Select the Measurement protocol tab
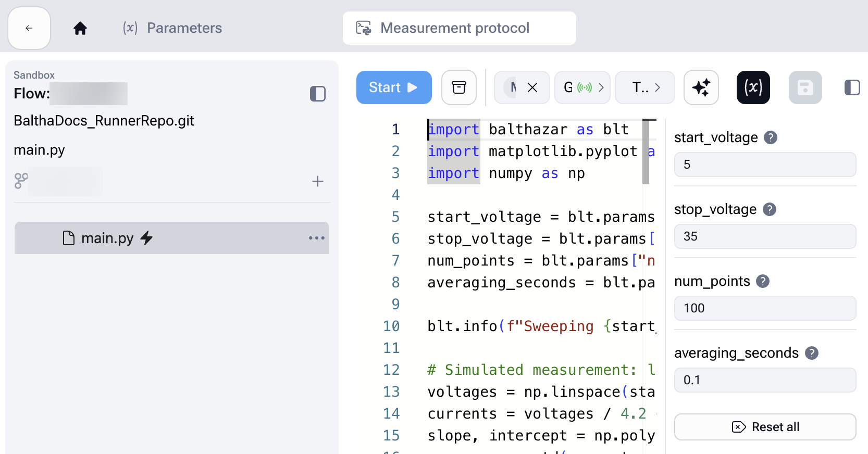Image resolution: width=868 pixels, height=454 pixels. tap(459, 28)
